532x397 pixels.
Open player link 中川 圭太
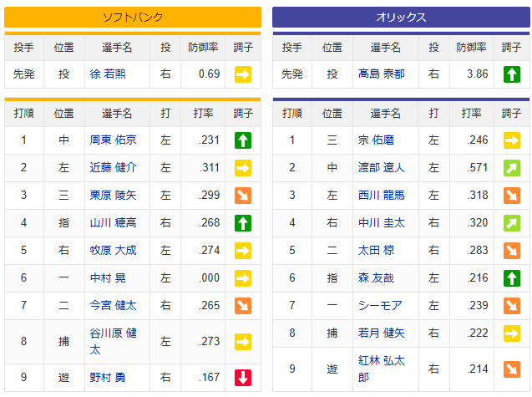click(382, 222)
